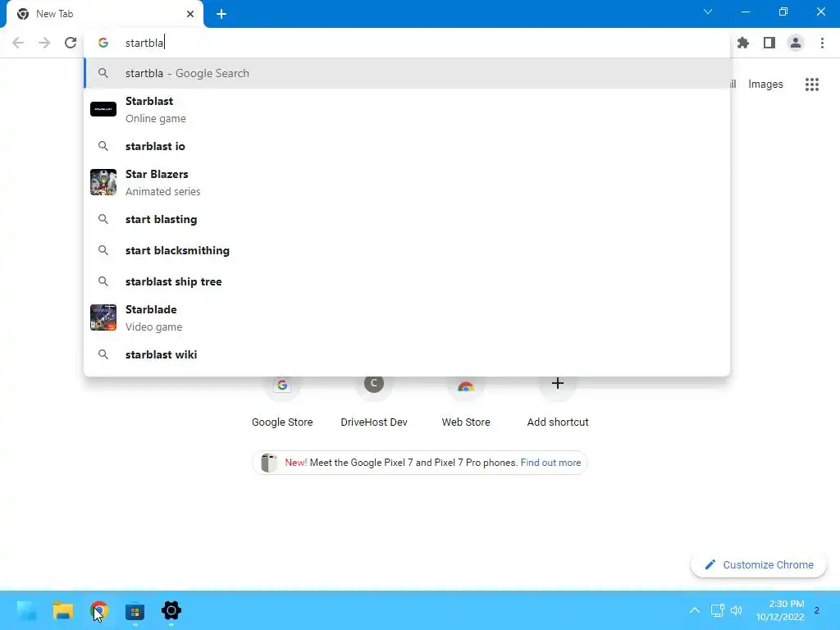Choose the start blasting suggestion
Screen dimensions: 840x630
pyautogui.click(x=407, y=219)
